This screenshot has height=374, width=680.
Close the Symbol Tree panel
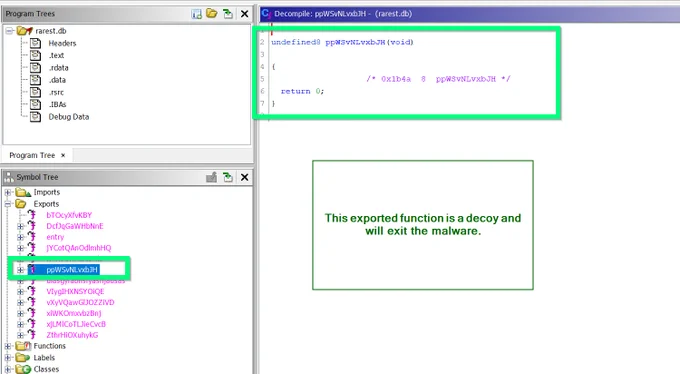tap(245, 177)
